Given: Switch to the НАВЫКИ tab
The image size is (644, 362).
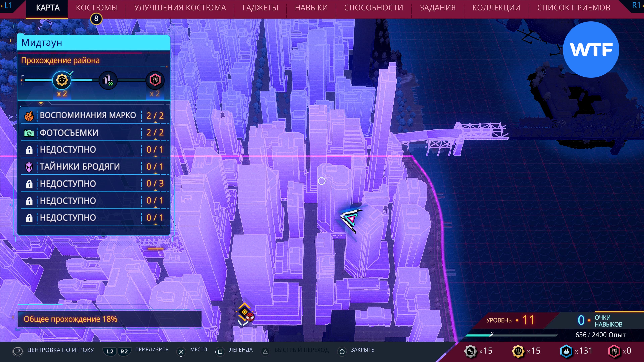Looking at the screenshot, I should tap(311, 8).
